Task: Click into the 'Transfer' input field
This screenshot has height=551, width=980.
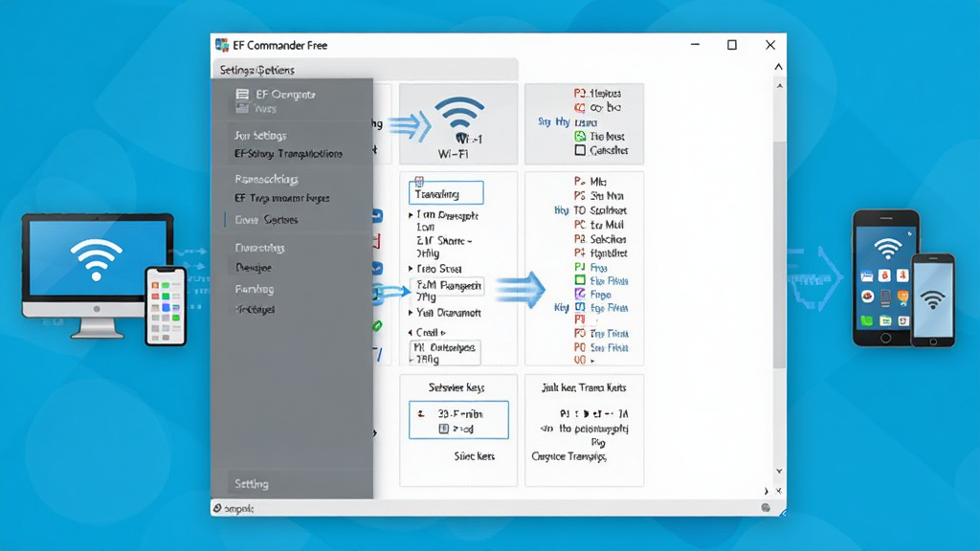Action: pos(446,193)
